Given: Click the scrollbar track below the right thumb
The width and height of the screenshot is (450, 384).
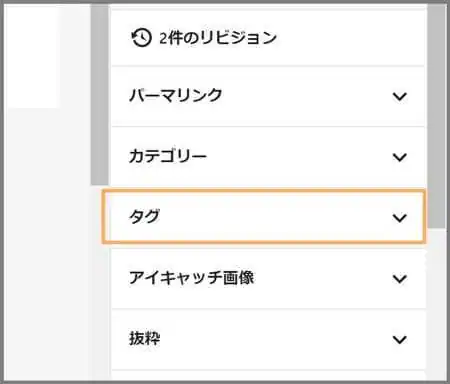Looking at the screenshot, I should 436,304.
